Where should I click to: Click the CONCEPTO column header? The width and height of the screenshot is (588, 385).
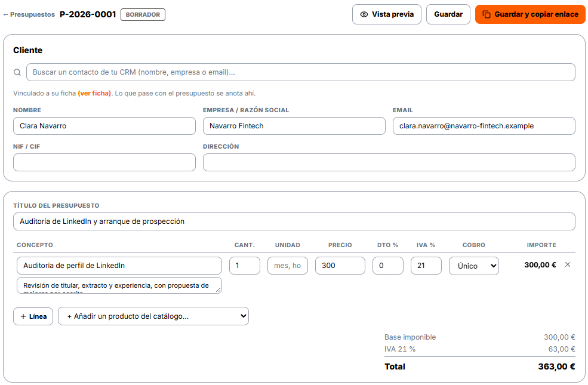point(35,245)
